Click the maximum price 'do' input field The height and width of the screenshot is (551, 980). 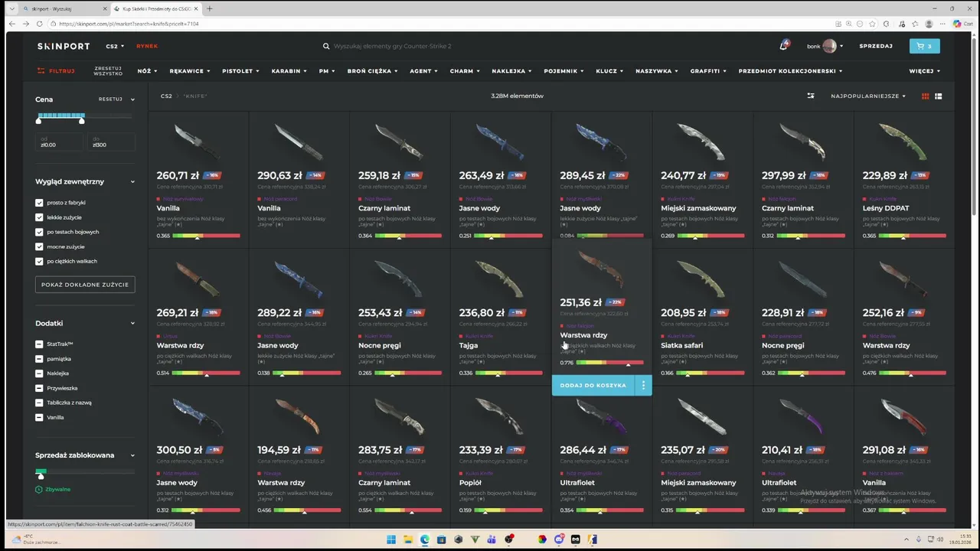point(110,142)
